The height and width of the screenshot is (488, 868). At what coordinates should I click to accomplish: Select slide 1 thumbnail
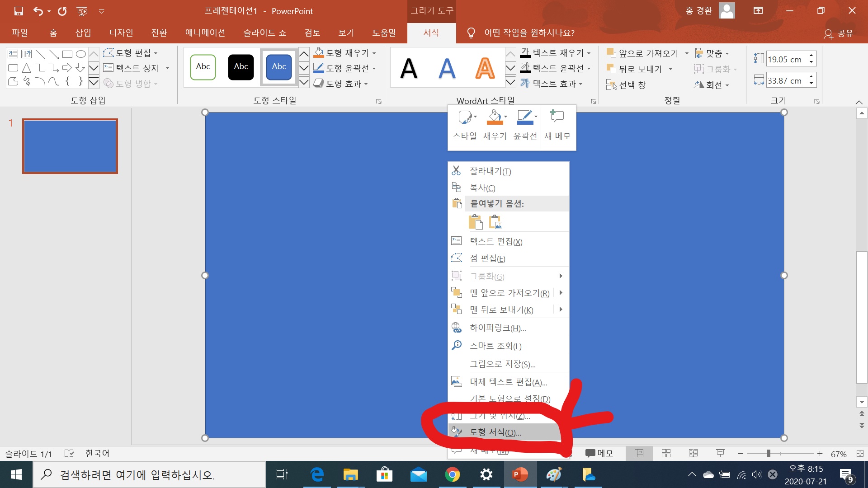tap(70, 146)
